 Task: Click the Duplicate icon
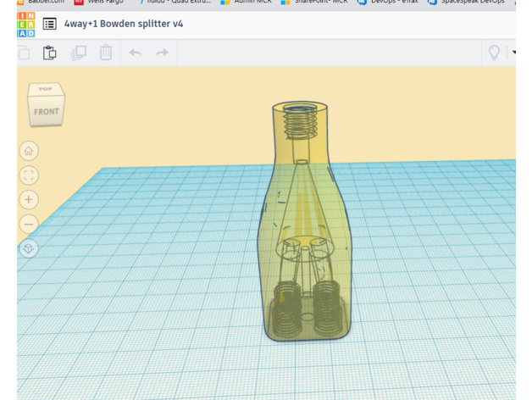pos(79,53)
